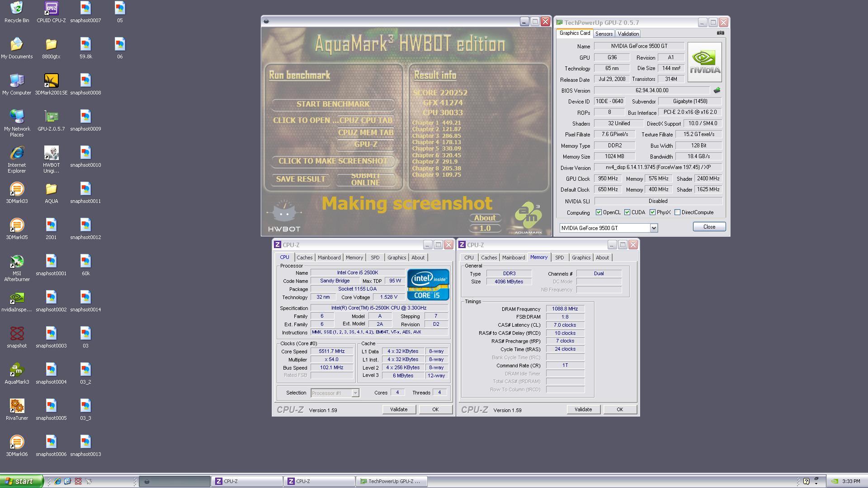Open the 8800gtx folder on desktop

click(51, 48)
